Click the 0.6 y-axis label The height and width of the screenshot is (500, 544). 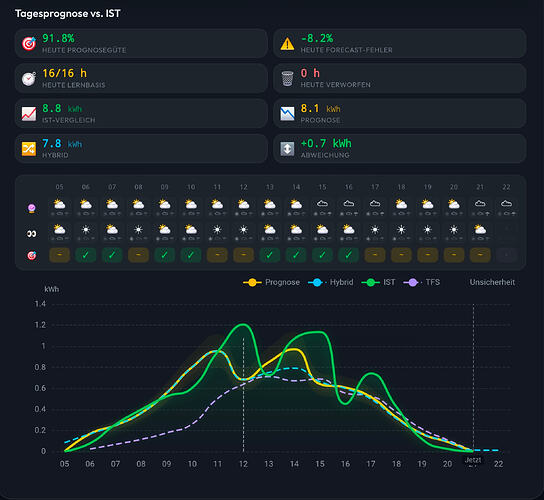pos(40,388)
